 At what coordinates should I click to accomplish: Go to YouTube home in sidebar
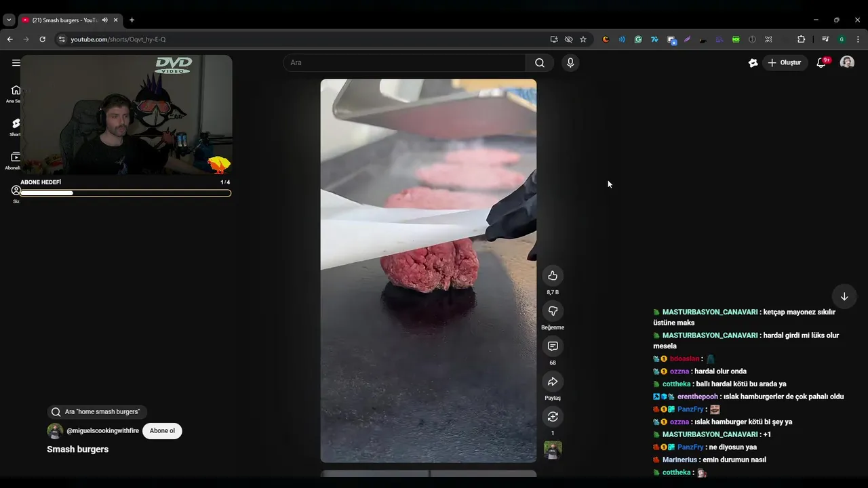16,94
